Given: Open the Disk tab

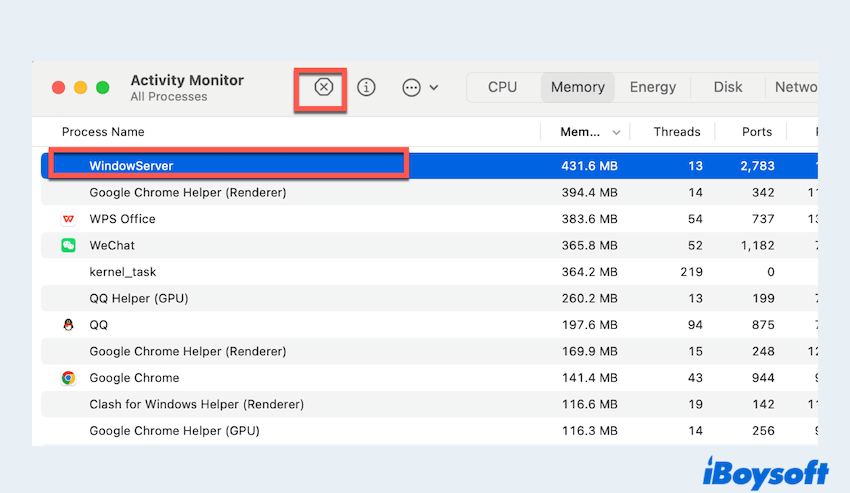Looking at the screenshot, I should (x=727, y=87).
